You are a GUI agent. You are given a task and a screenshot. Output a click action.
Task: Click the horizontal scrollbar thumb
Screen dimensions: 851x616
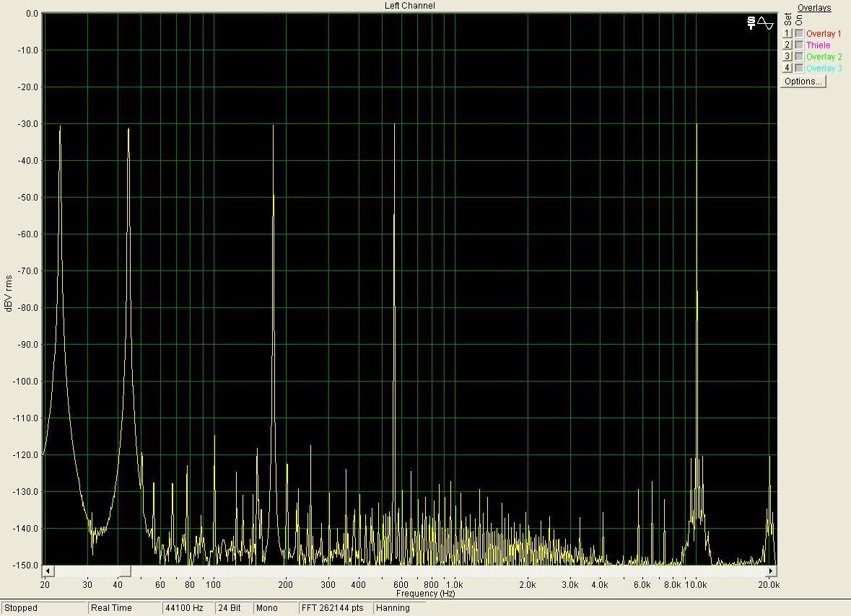point(125,571)
